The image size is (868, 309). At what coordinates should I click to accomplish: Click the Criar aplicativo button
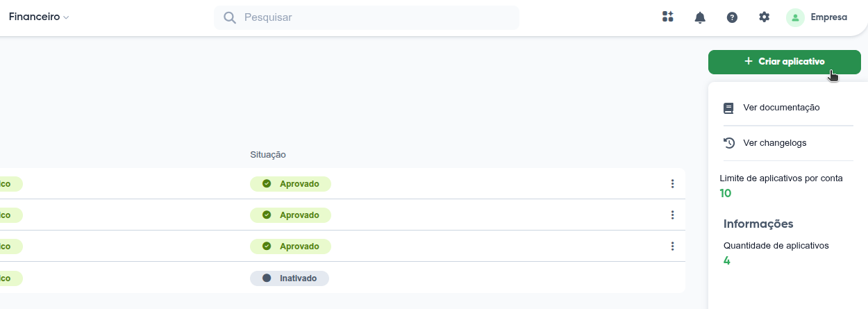(x=784, y=62)
